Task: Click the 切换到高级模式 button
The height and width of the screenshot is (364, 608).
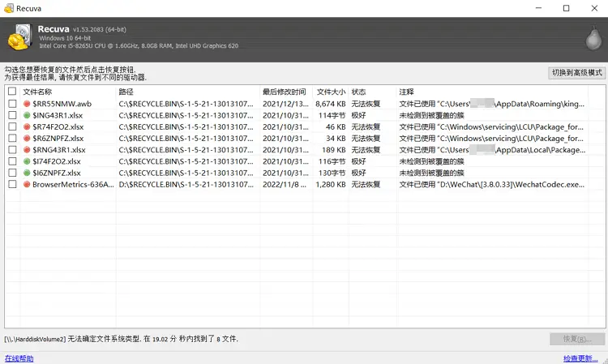Action: 576,72
